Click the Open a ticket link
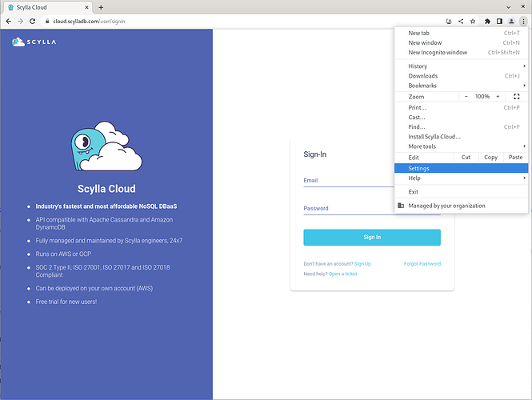 click(342, 274)
